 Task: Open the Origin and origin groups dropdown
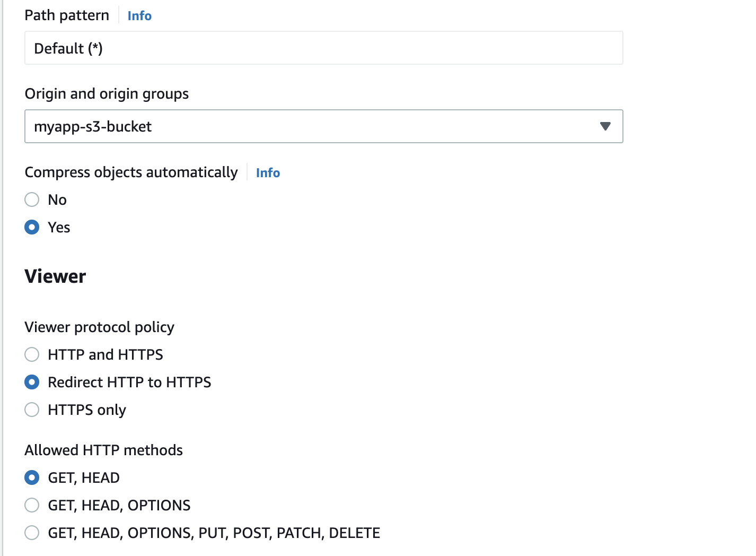pos(324,126)
